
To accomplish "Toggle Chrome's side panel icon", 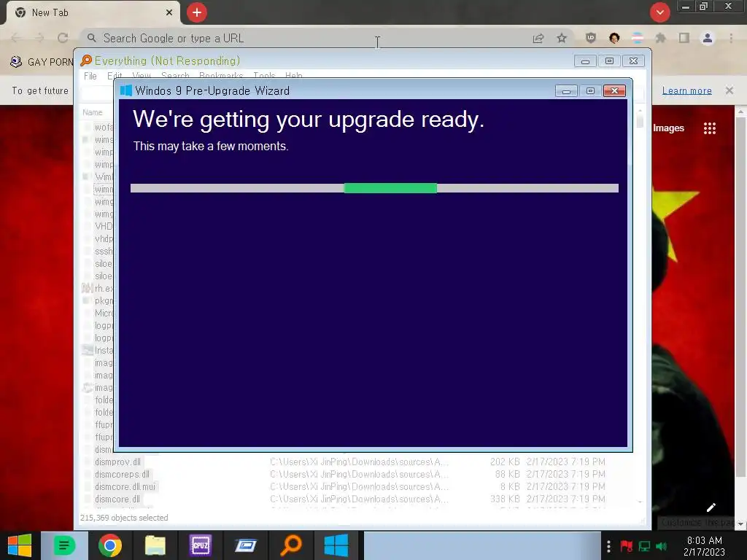I will [x=684, y=38].
